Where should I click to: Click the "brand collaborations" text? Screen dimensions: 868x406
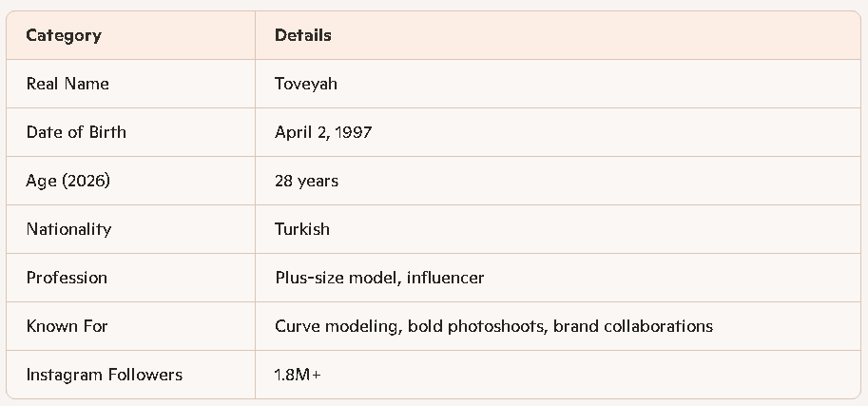click(x=633, y=326)
